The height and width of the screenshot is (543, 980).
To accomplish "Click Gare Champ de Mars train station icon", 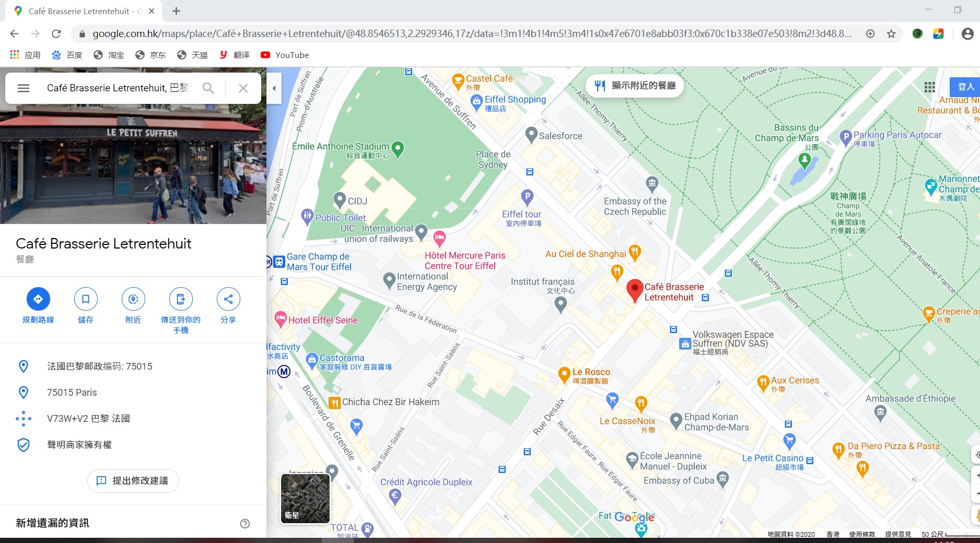I will click(x=279, y=261).
